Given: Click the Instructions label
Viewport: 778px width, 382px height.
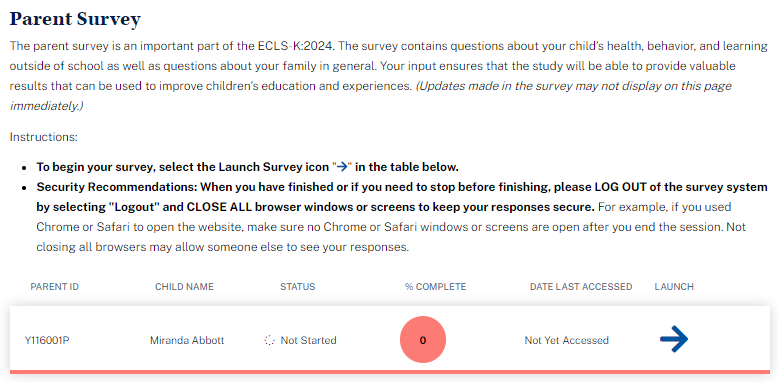Looking at the screenshot, I should [44, 137].
